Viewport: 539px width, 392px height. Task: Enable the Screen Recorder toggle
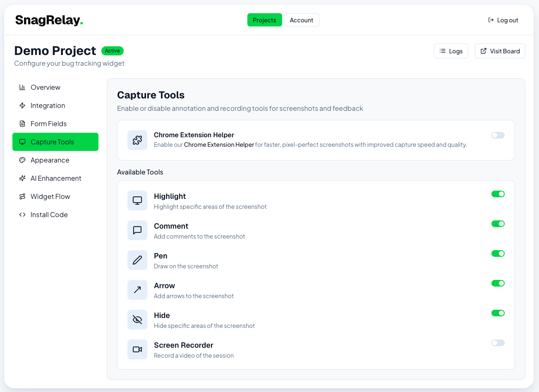point(498,343)
